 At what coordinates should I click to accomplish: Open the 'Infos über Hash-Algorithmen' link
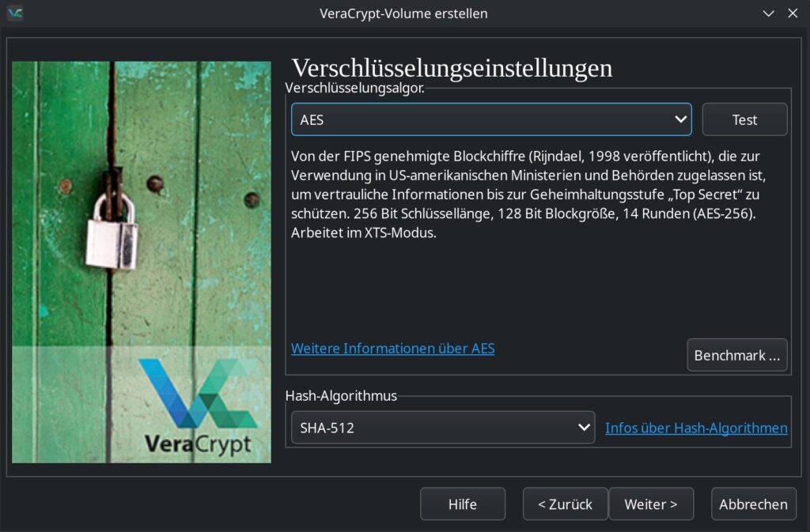[x=696, y=428]
